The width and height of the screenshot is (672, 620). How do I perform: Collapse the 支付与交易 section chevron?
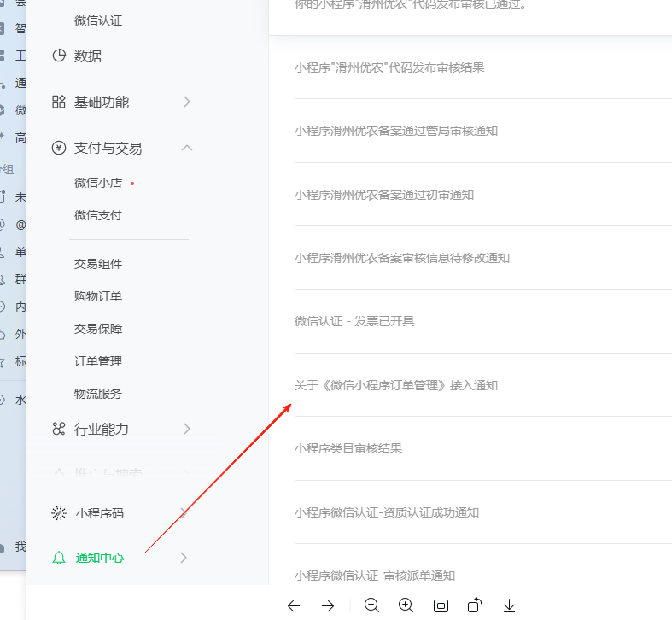[x=187, y=148]
